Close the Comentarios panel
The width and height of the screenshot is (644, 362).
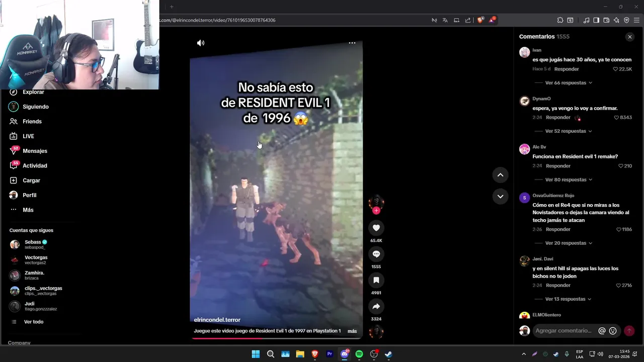630,37
